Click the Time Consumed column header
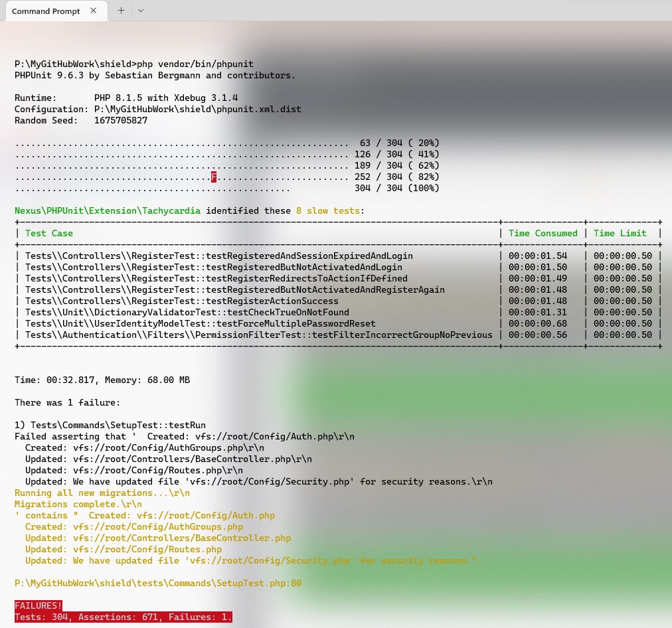Viewport: 672px width, 628px height. point(543,233)
